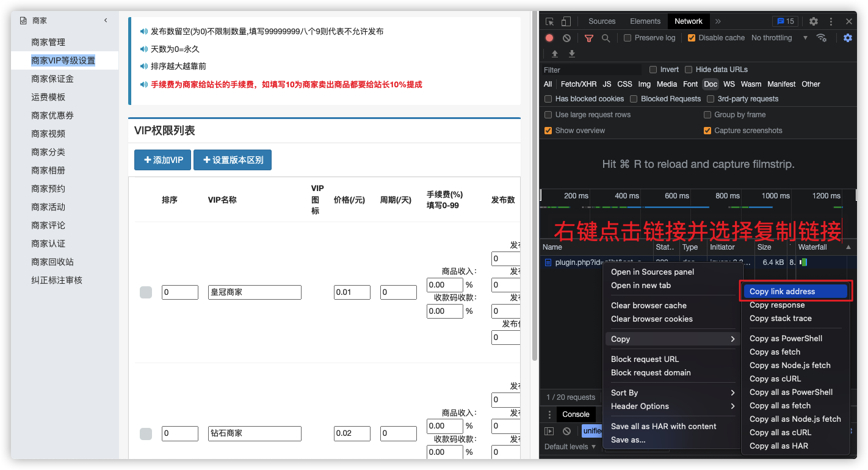The width and height of the screenshot is (868, 470).
Task: Choose Open in new tab
Action: (x=641, y=285)
